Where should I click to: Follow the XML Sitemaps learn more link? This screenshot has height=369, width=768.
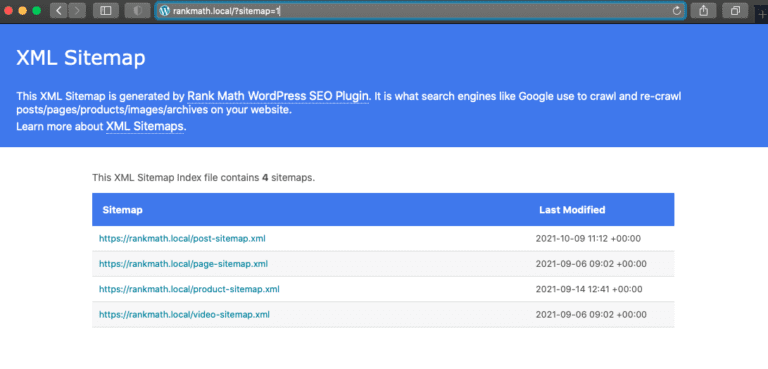point(145,126)
